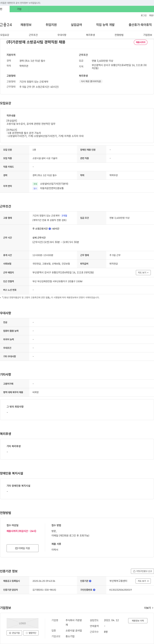Jump to the 기업정보 section tab

tap(148, 35)
